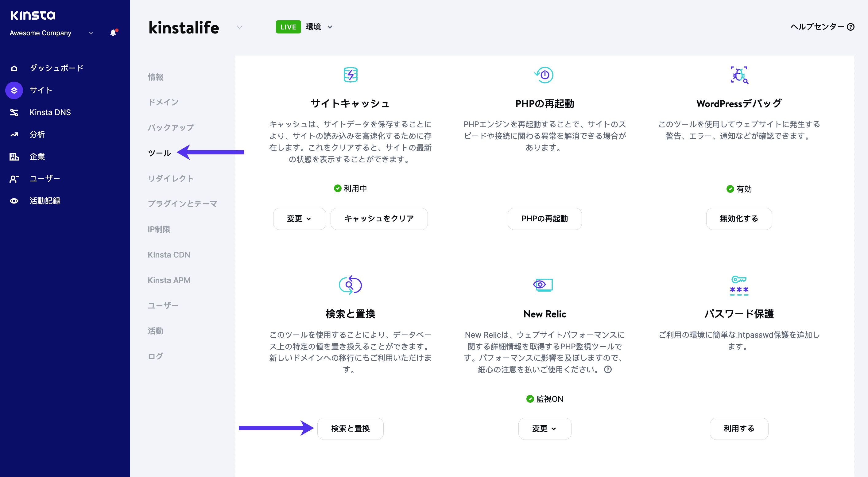Click the kinstalife site name expander
This screenshot has width=868, height=477.
[x=240, y=28]
